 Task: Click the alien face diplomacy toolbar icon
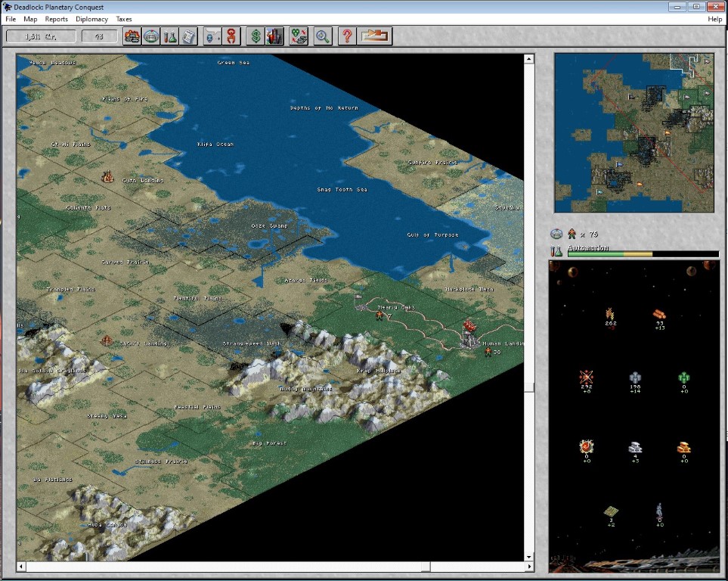212,36
